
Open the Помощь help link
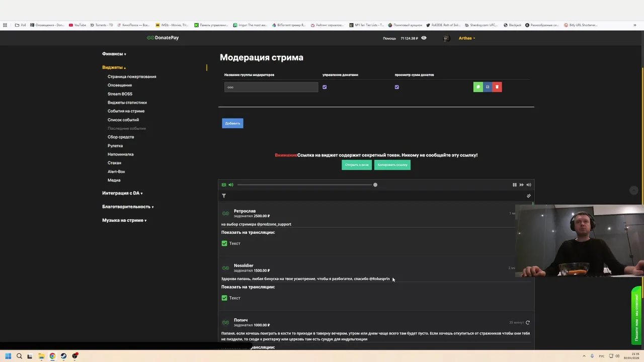[389, 38]
